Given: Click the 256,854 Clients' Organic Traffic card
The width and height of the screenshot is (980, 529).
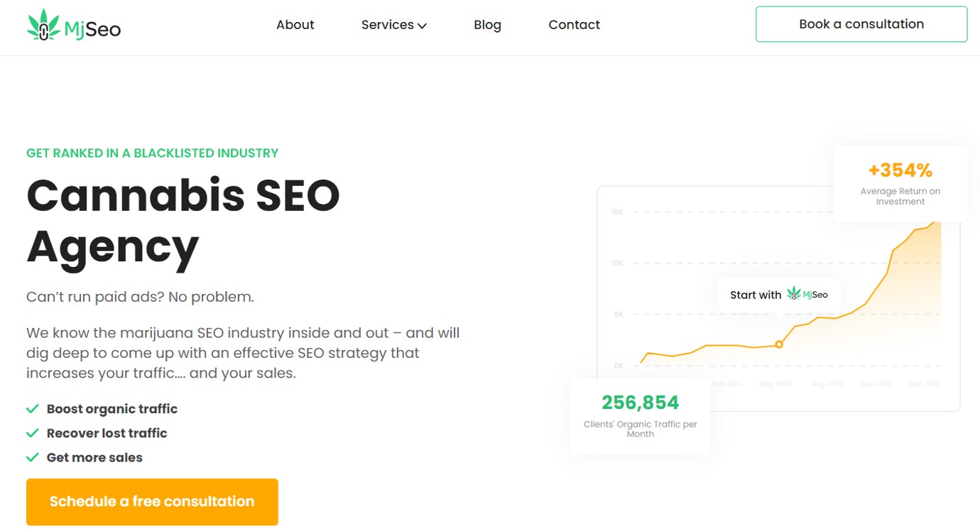Looking at the screenshot, I should tap(640, 416).
